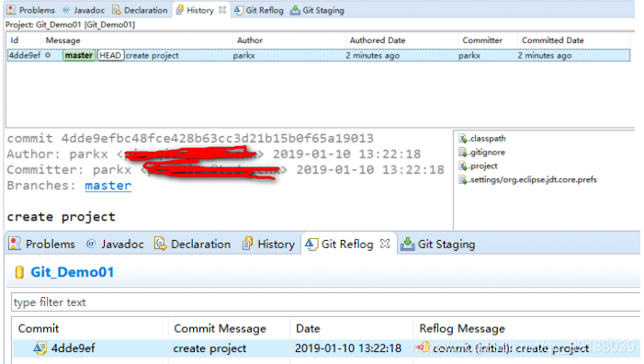Open Git Staging tab in lower panel
644x364 pixels.
[x=438, y=244]
